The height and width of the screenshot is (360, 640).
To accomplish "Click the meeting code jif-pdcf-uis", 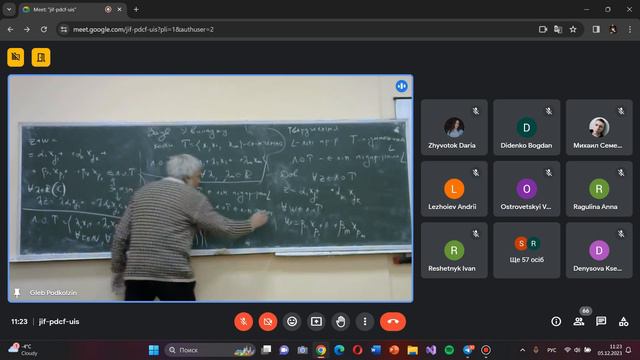I will [59, 322].
